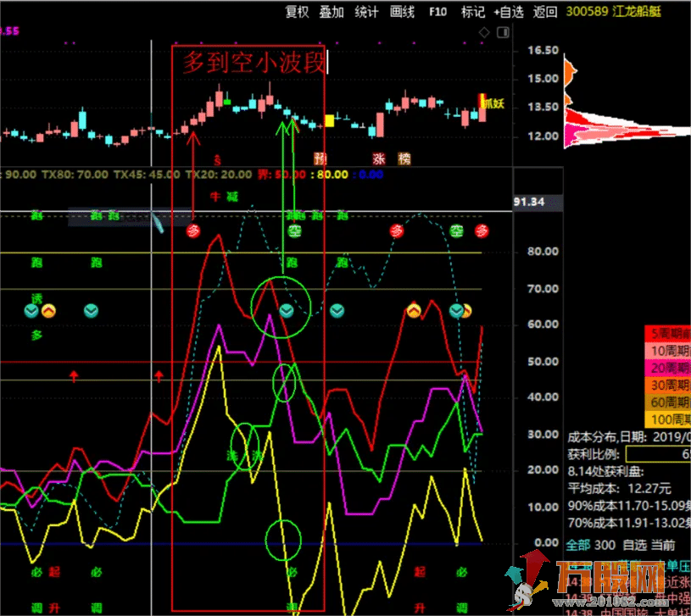The image size is (691, 616).
Task: Click the yellow 抓妖 label
Action: click(x=493, y=104)
